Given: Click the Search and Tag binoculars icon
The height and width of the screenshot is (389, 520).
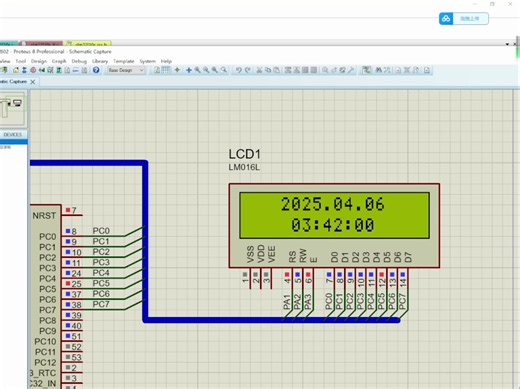Looking at the screenshot, I should tap(379, 70).
